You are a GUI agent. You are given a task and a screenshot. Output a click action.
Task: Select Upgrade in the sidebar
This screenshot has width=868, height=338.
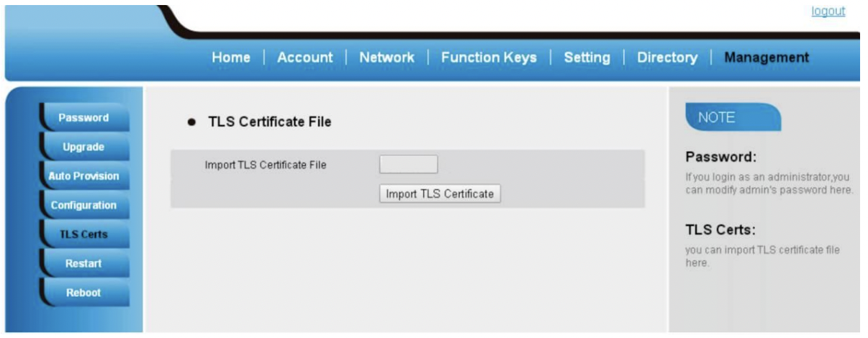(x=83, y=147)
